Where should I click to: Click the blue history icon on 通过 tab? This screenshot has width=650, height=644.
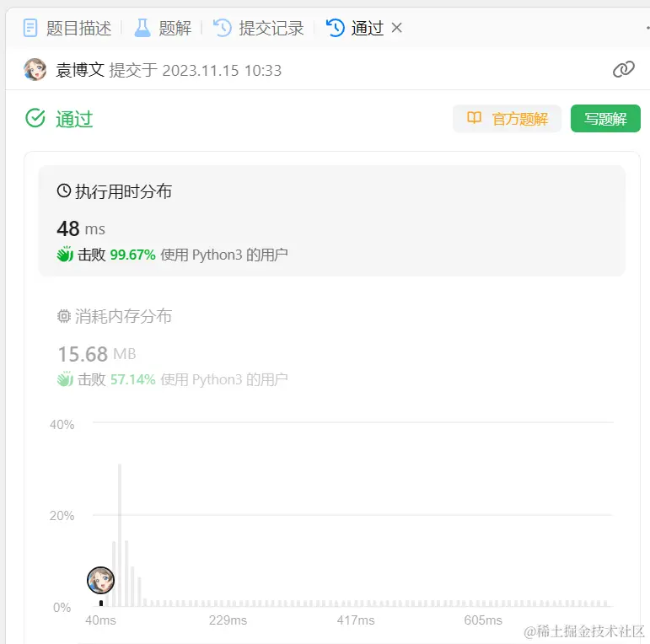coord(336,28)
